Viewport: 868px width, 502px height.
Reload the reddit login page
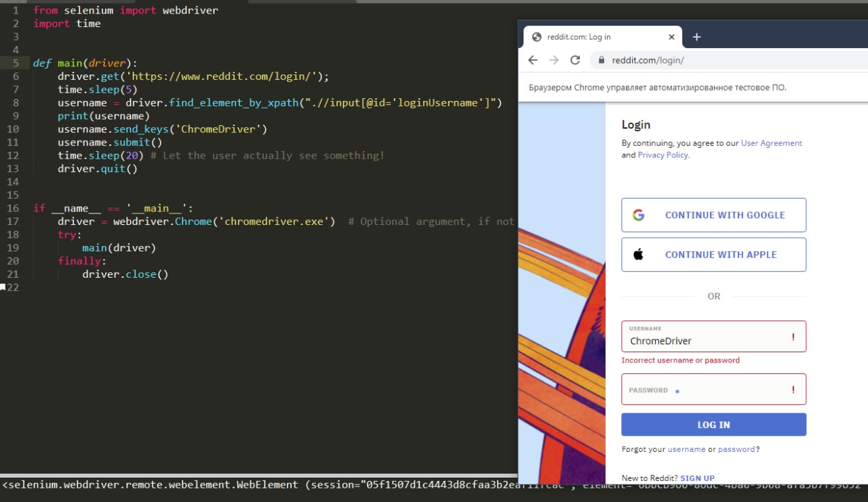tap(575, 60)
